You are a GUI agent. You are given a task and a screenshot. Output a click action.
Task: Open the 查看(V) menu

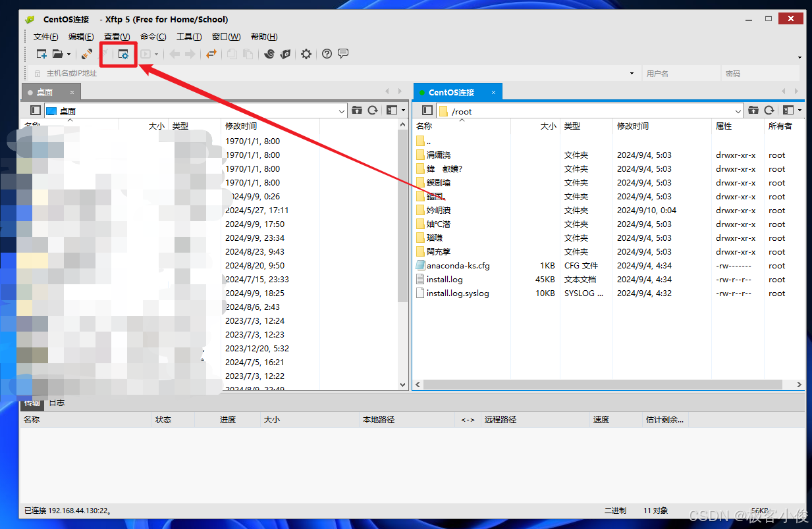point(117,37)
